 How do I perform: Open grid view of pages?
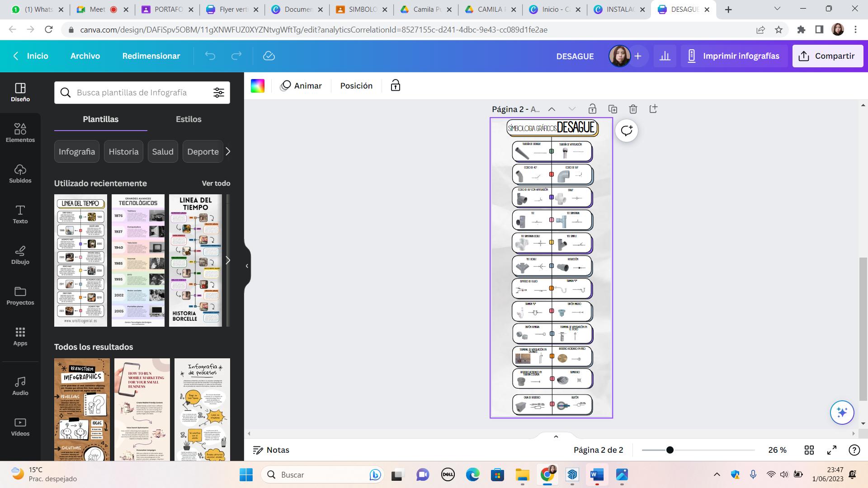(x=809, y=450)
